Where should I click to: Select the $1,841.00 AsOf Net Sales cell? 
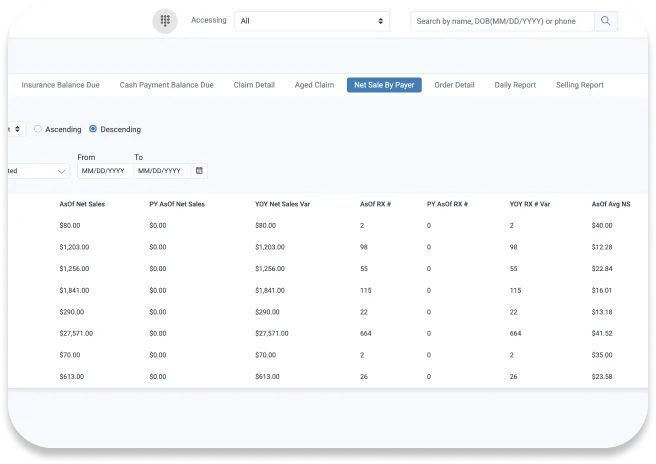(74, 290)
